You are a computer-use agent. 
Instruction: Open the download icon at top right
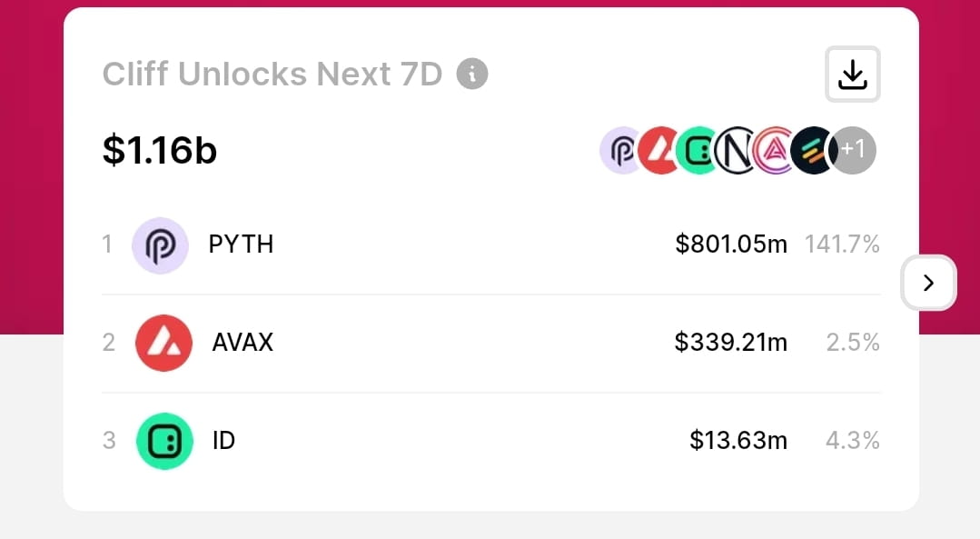[x=852, y=75]
